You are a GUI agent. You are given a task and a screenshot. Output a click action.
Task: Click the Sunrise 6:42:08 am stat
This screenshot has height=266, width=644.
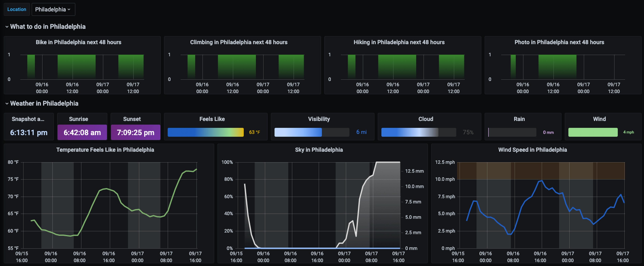(x=82, y=132)
